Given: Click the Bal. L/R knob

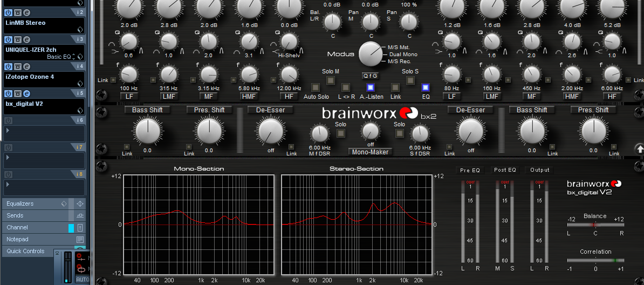Looking at the screenshot, I should tap(332, 22).
